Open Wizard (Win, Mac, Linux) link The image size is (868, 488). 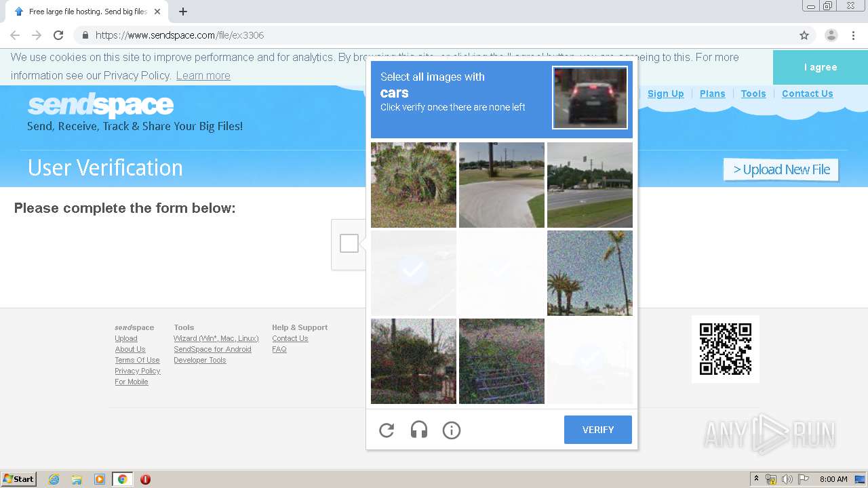point(216,338)
